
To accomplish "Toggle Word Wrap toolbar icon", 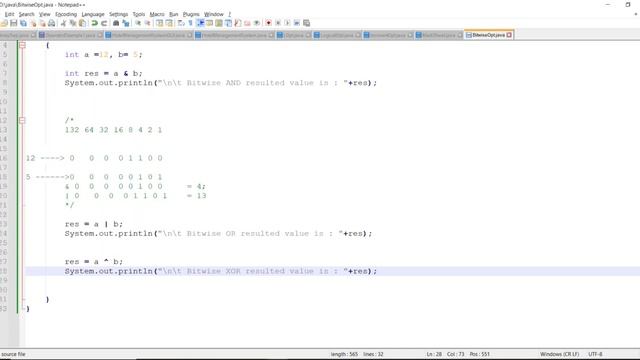I will point(181,23).
